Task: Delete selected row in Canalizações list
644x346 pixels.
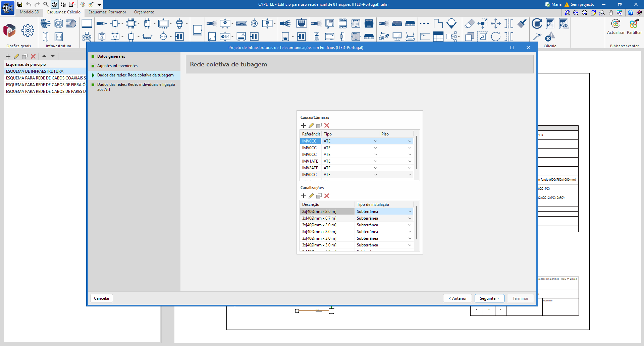Action: (x=327, y=196)
